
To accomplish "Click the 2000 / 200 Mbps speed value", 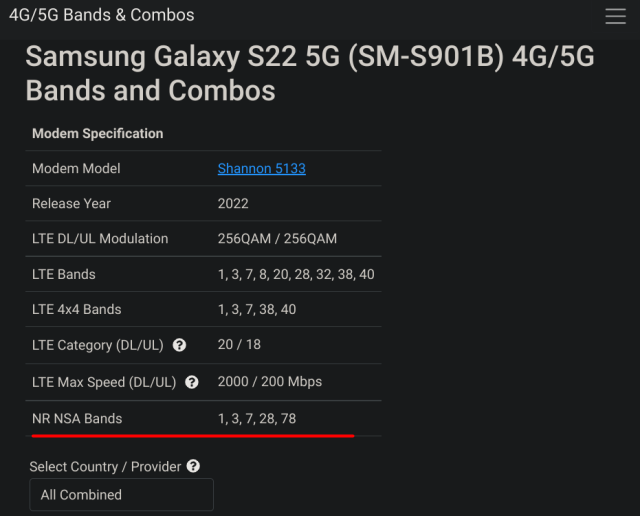I will tap(270, 382).
